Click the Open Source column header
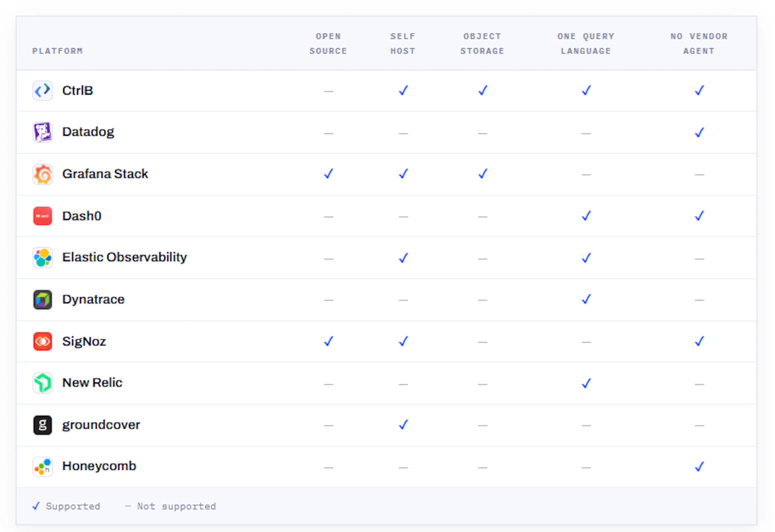The width and height of the screenshot is (775, 532). coord(329,44)
